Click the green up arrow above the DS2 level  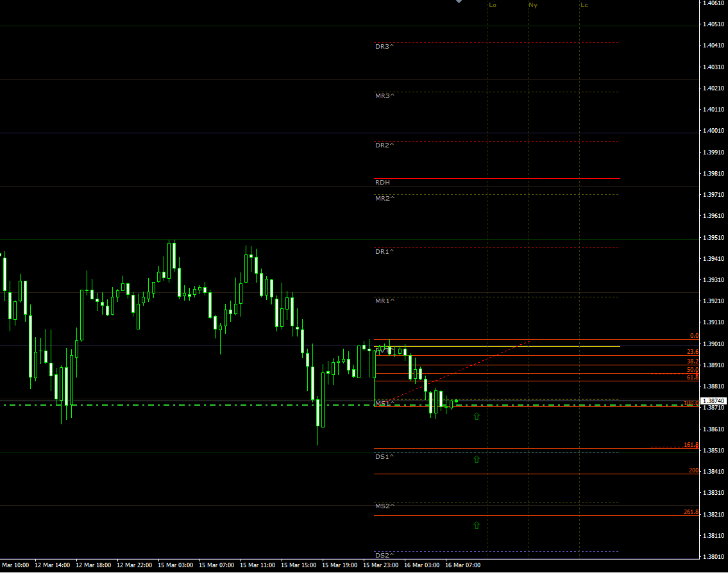476,526
